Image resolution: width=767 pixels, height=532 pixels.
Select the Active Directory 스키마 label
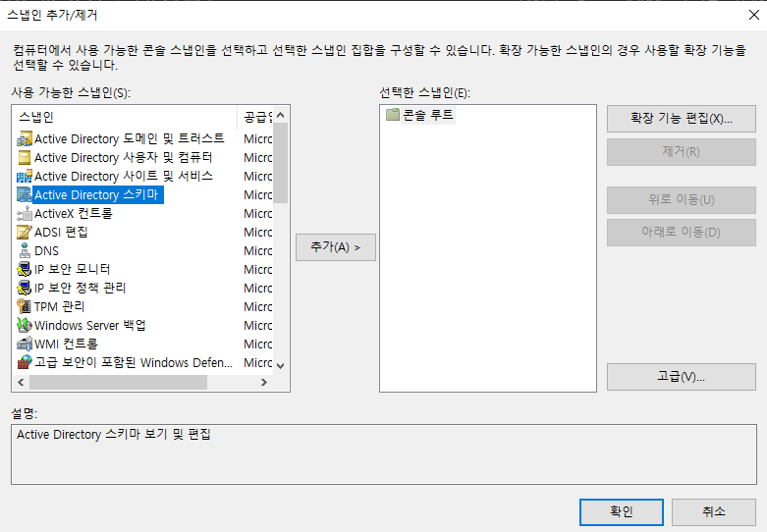(97, 195)
